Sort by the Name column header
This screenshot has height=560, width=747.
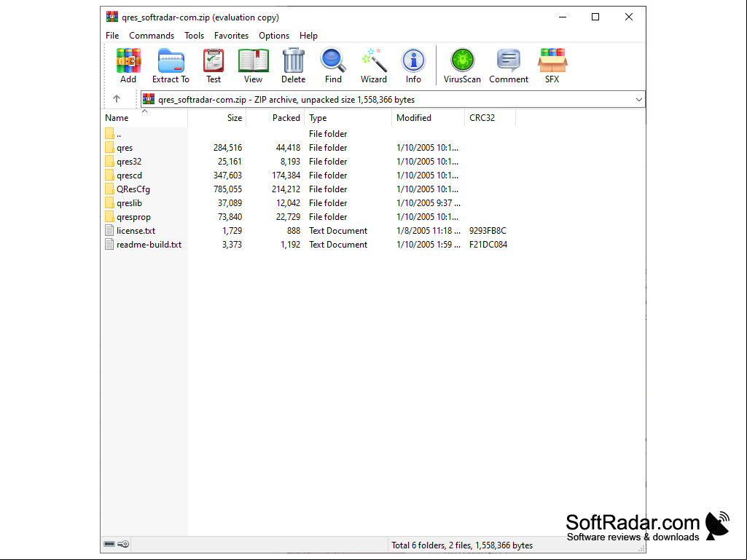[145, 118]
